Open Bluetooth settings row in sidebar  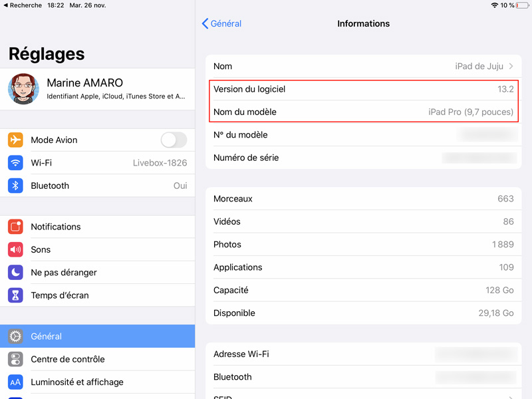point(97,186)
